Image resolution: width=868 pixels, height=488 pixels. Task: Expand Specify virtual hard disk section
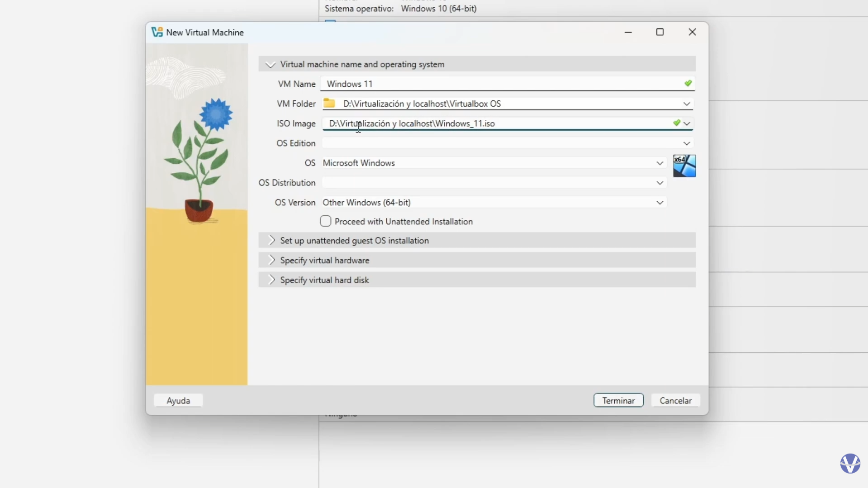(271, 280)
